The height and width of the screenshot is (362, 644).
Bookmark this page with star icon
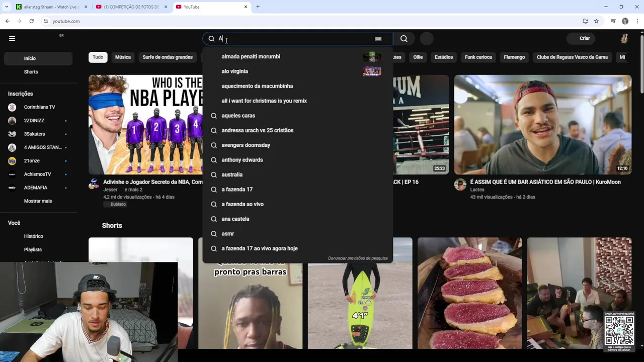point(596,21)
